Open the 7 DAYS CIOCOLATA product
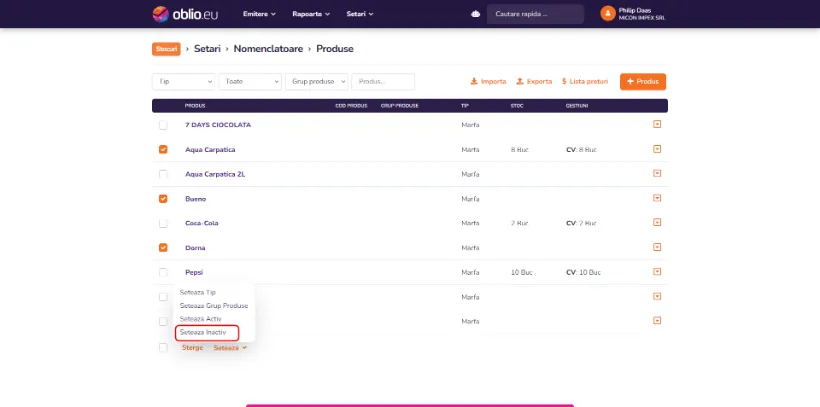Viewport: 820px width, 407px height. [x=218, y=125]
